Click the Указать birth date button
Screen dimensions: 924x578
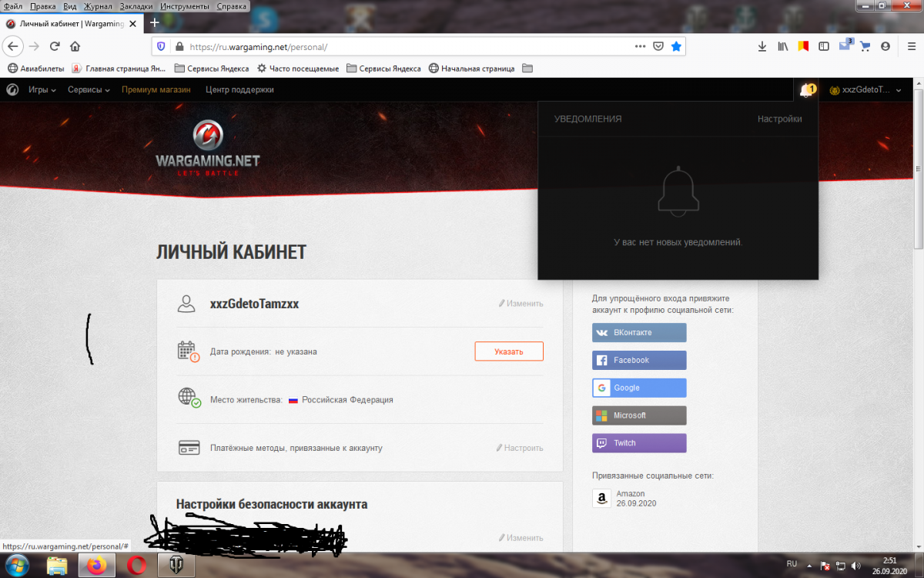[x=509, y=351]
